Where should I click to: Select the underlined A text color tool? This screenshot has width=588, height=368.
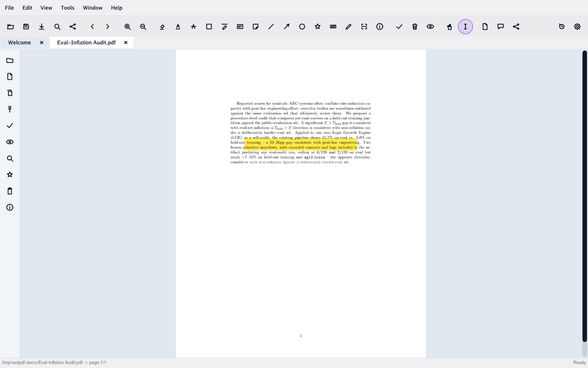(x=178, y=27)
